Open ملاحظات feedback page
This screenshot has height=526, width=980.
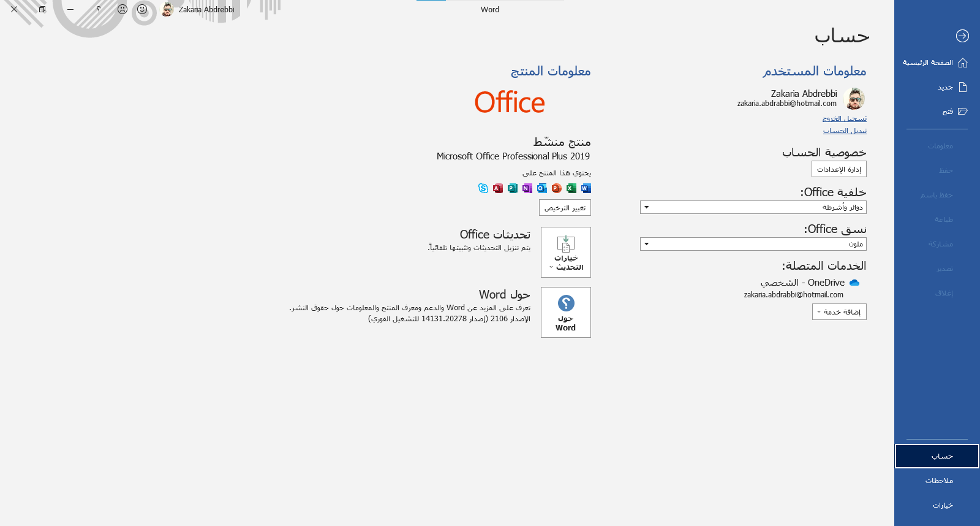click(x=937, y=481)
